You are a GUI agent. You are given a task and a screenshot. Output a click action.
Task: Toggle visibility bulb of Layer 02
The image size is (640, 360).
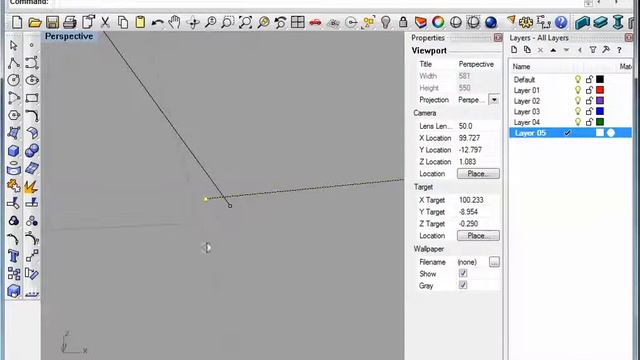pyautogui.click(x=578, y=100)
